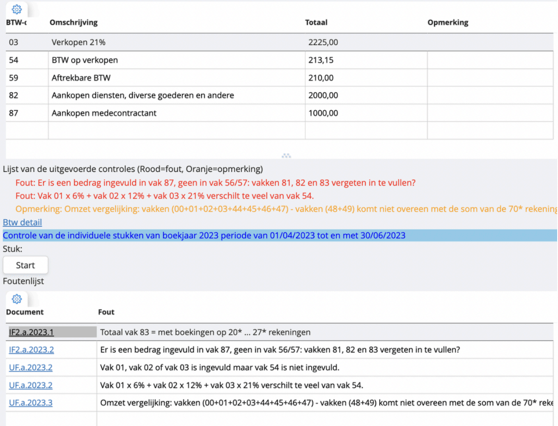Click BTW code 82 cell
Image resolution: width=558 pixels, height=426 pixels.
click(x=27, y=95)
